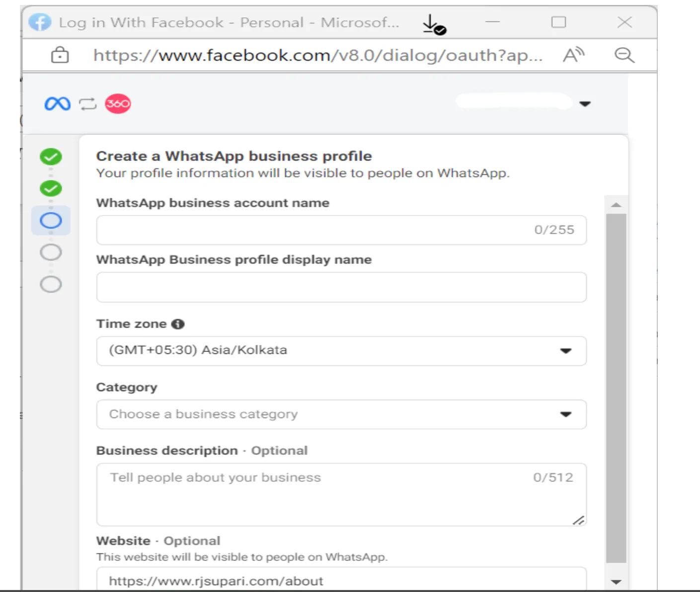The height and width of the screenshot is (592, 700).
Task: Activate the Read aloud icon
Action: pos(573,55)
